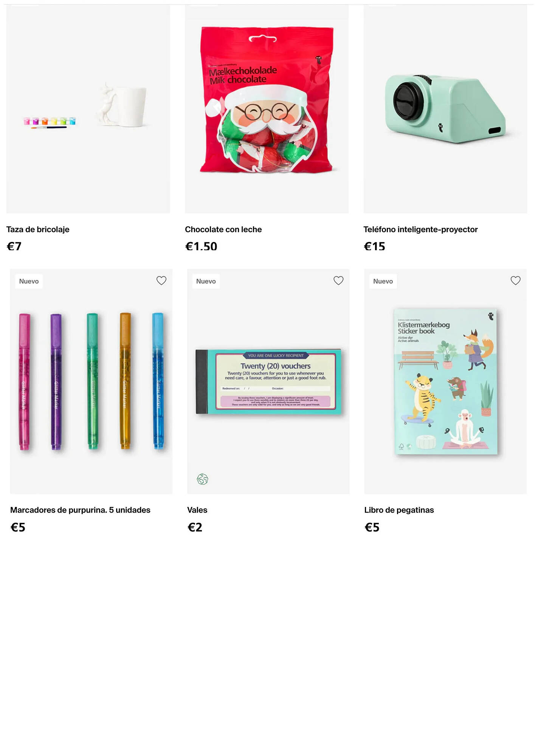Open the Vales product title link
This screenshot has height=756, width=535.
pos(197,510)
